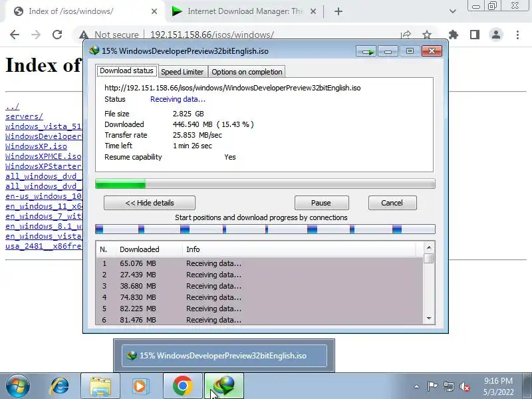Click the Chrome address bar URL
The width and height of the screenshot is (532, 399).
pos(211,35)
